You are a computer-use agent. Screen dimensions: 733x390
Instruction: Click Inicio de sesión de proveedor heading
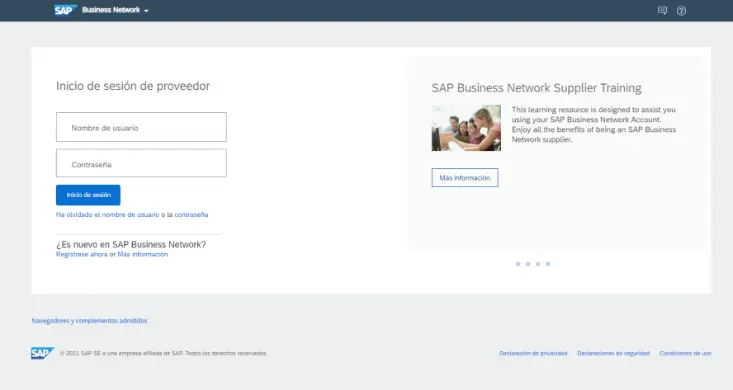pyautogui.click(x=133, y=86)
